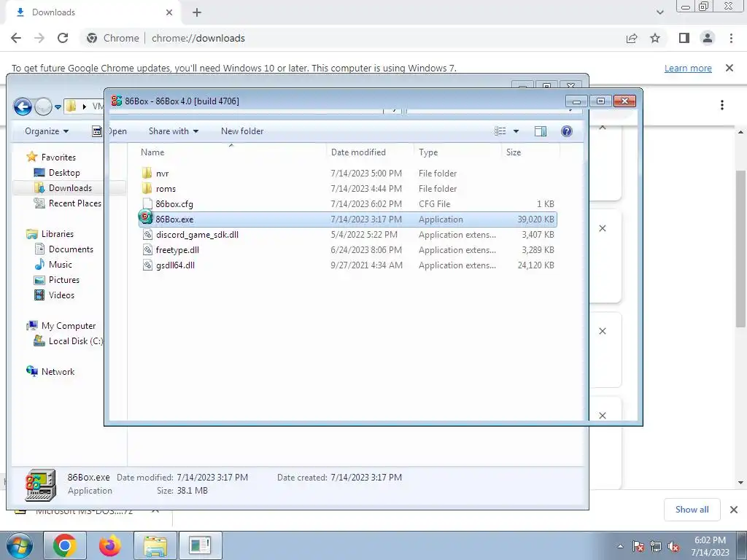
Task: Show hidden tray icons arrow
Action: [x=620, y=546]
